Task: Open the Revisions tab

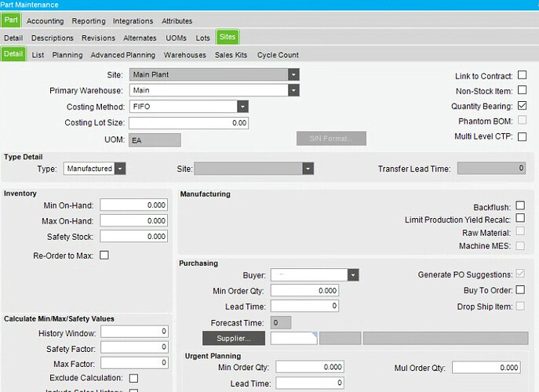Action: click(98, 38)
